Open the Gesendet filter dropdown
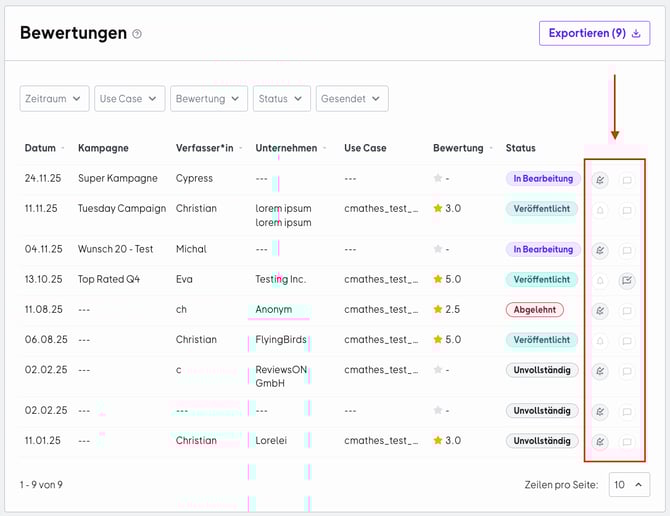This screenshot has width=670, height=516. click(x=352, y=99)
